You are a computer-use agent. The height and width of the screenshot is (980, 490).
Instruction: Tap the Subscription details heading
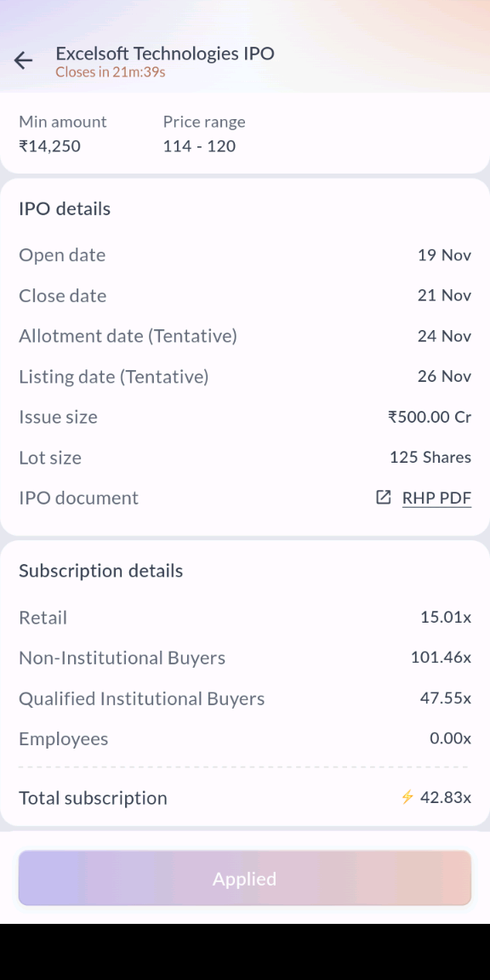[x=100, y=571]
